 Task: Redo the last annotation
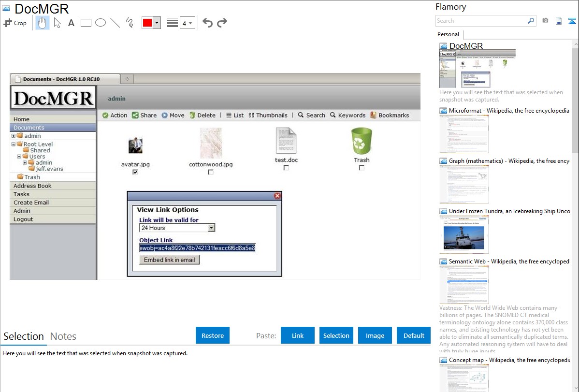222,23
